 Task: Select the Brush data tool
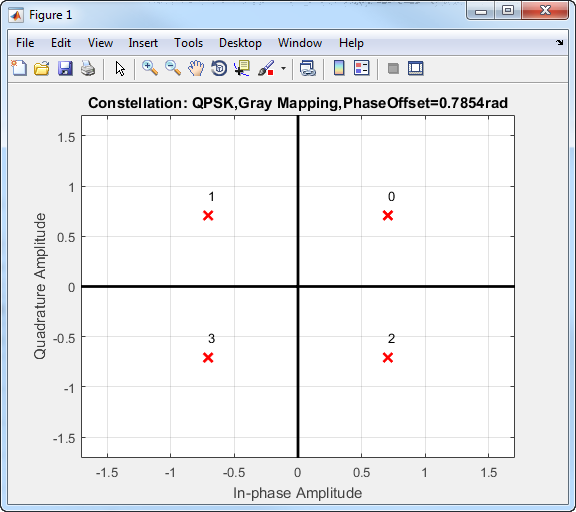pos(266,68)
